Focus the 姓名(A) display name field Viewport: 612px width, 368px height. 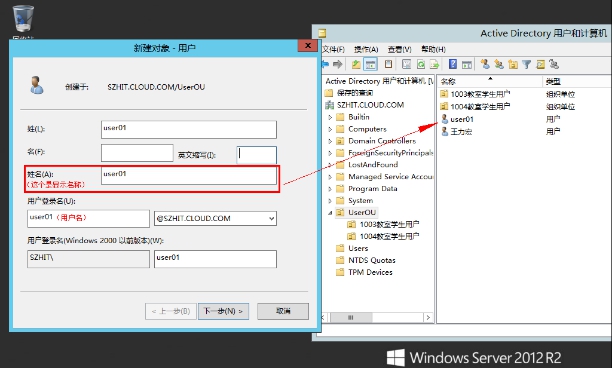[x=189, y=176]
